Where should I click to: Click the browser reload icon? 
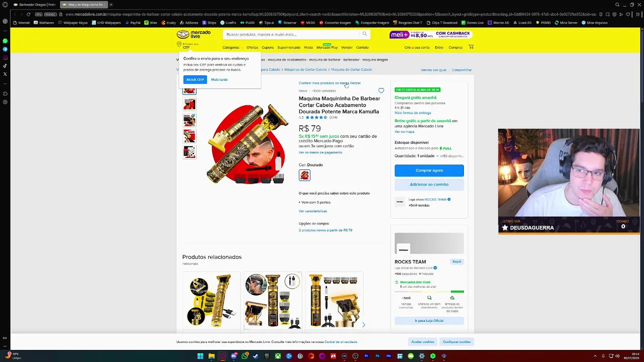click(28, 14)
